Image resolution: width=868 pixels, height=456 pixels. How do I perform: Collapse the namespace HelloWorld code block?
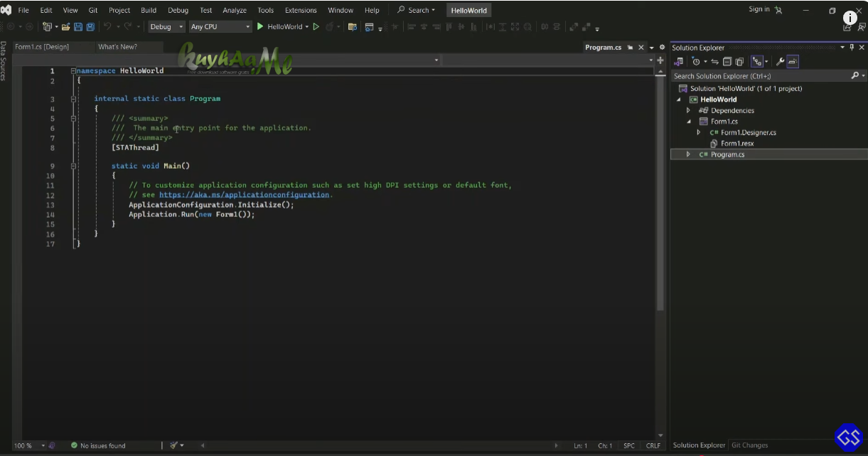(x=74, y=70)
